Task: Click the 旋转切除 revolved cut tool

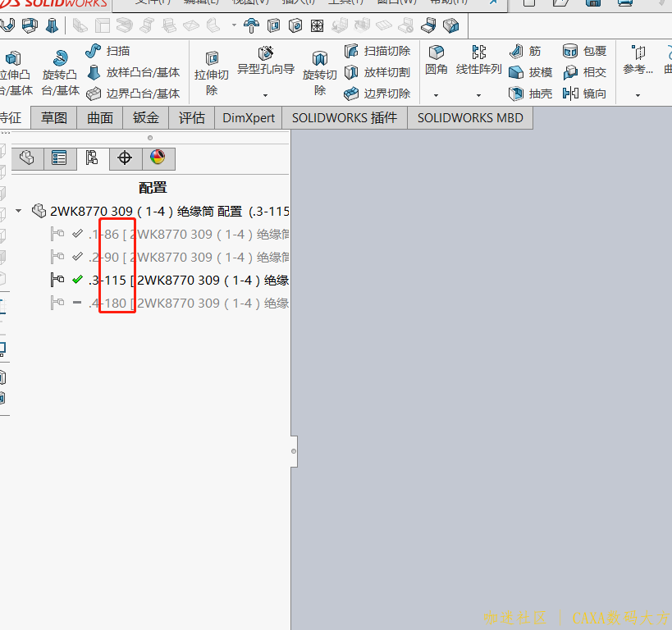Action: [320, 73]
